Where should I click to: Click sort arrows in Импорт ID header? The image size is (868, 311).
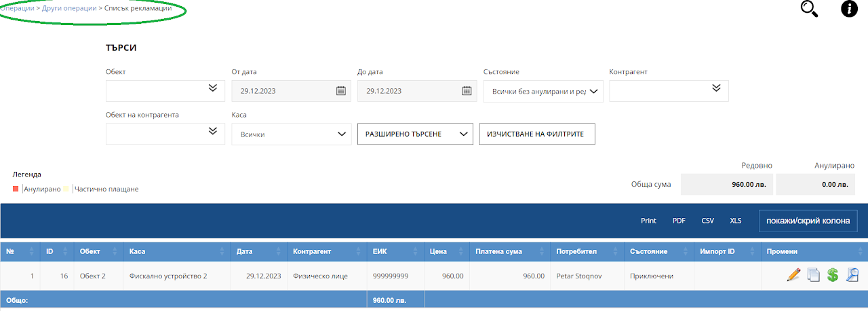[x=753, y=251]
